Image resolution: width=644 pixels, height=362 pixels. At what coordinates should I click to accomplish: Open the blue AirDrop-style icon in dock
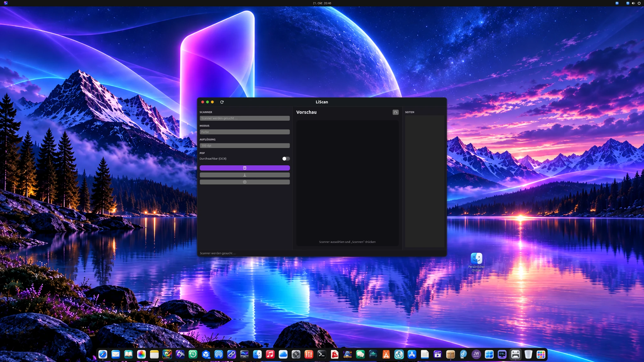[219, 354]
